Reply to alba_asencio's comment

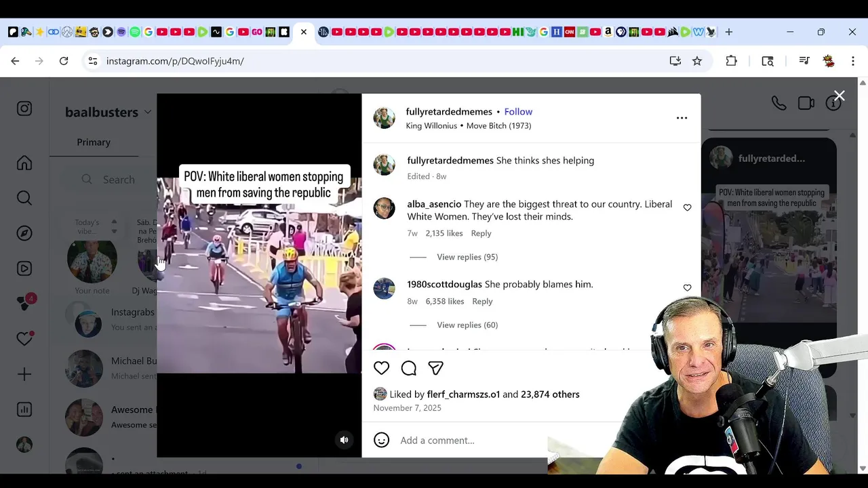coord(481,233)
